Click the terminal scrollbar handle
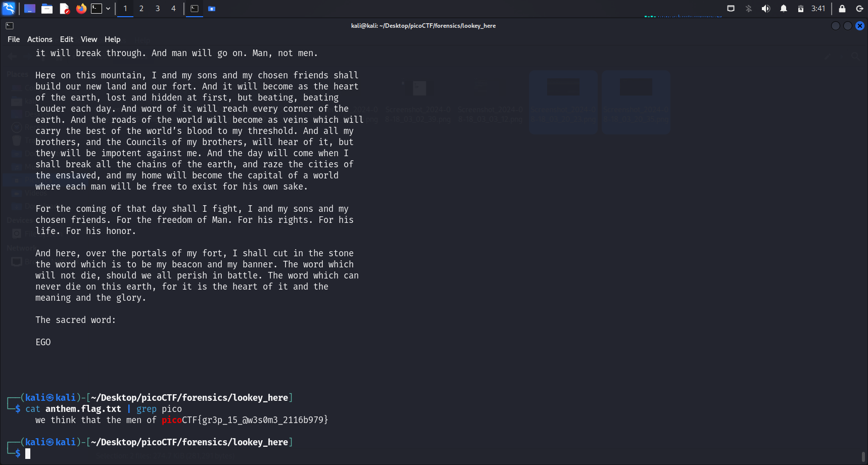This screenshot has height=465, width=868. pos(863,456)
